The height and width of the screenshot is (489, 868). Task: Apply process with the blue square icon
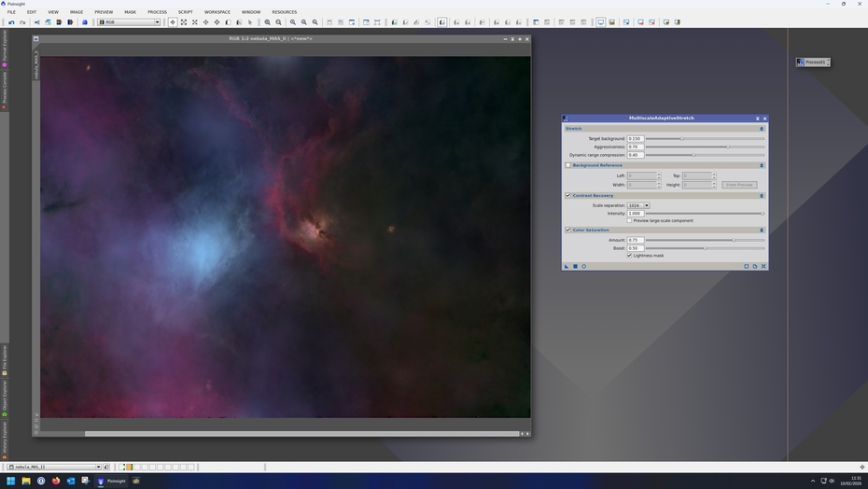click(575, 266)
